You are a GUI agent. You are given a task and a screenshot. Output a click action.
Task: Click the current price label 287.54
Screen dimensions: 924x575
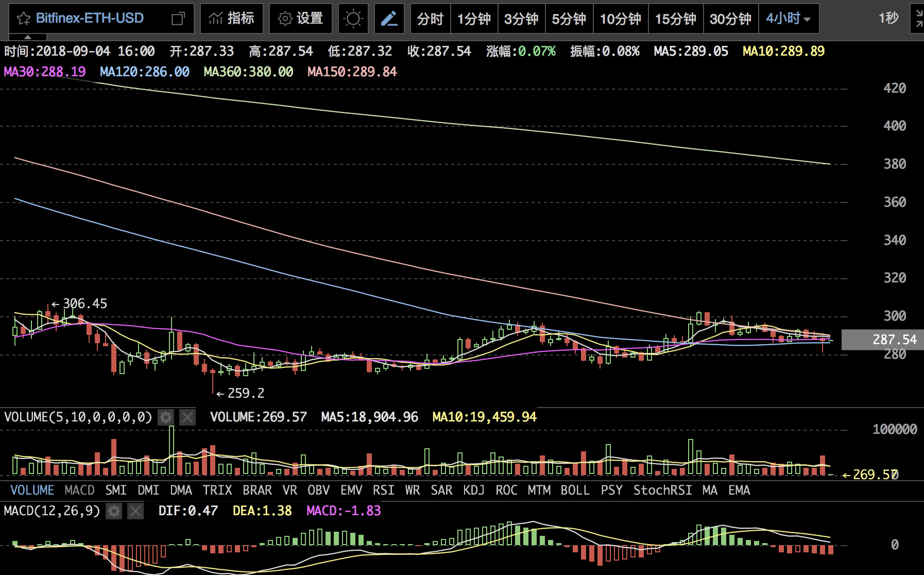coord(882,340)
